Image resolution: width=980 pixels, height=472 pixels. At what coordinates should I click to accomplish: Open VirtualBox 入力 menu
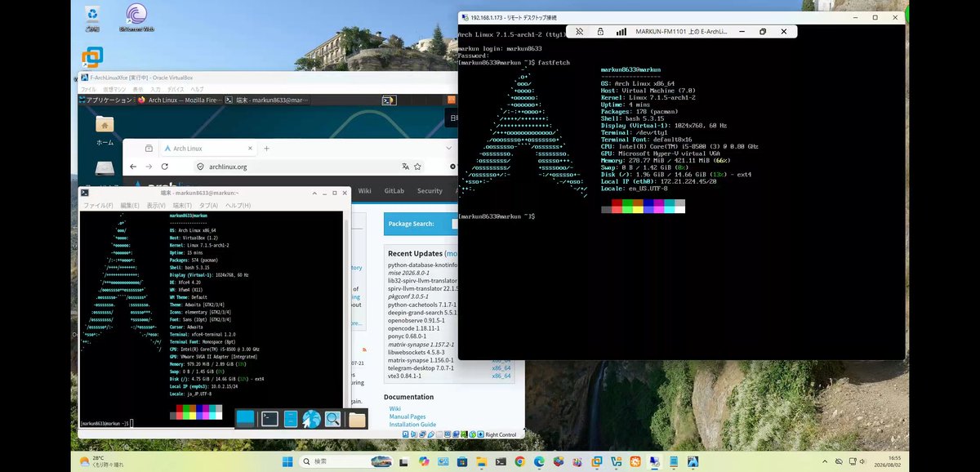click(155, 89)
